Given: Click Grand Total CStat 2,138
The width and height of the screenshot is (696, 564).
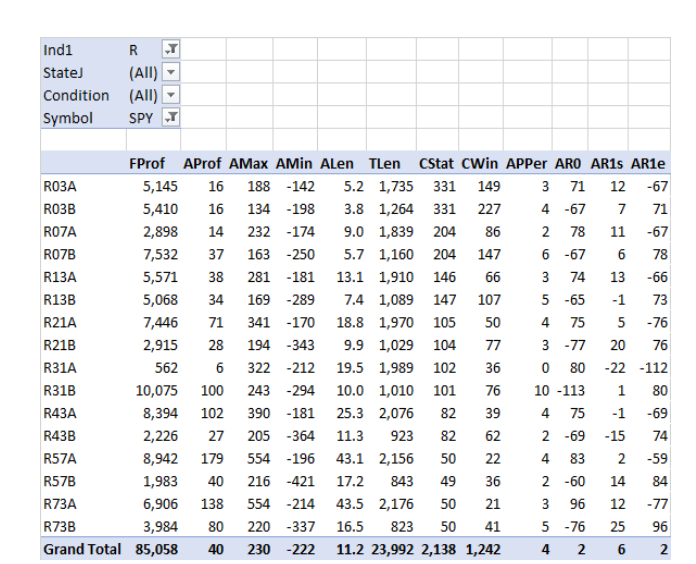Looking at the screenshot, I should point(438,549).
